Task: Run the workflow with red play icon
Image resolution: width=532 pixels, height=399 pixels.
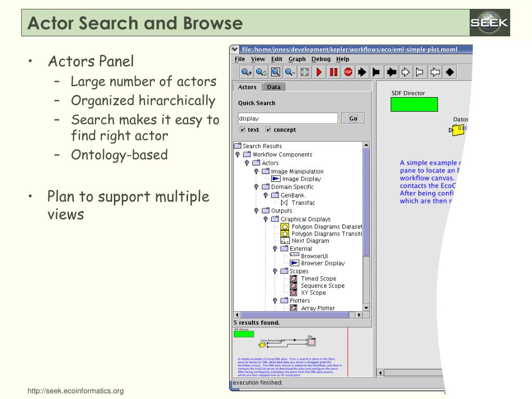Action: pyautogui.click(x=319, y=72)
